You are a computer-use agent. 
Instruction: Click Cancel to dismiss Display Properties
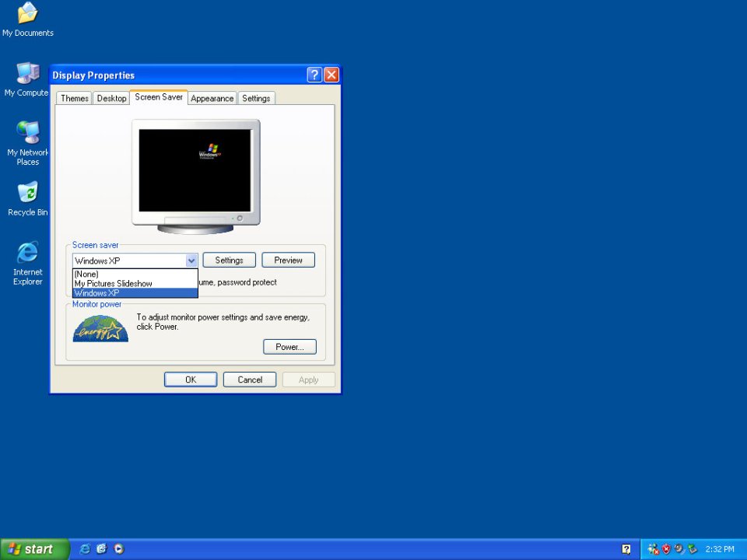(250, 380)
